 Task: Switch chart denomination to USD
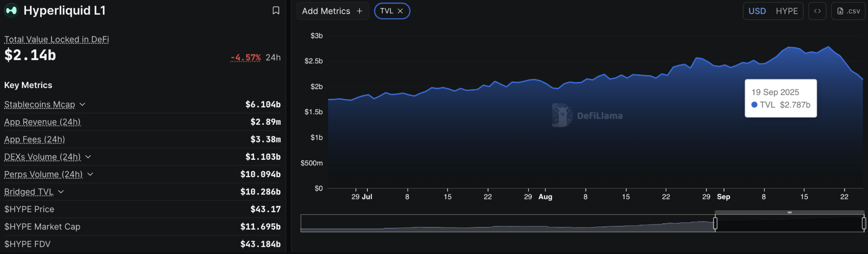[757, 11]
